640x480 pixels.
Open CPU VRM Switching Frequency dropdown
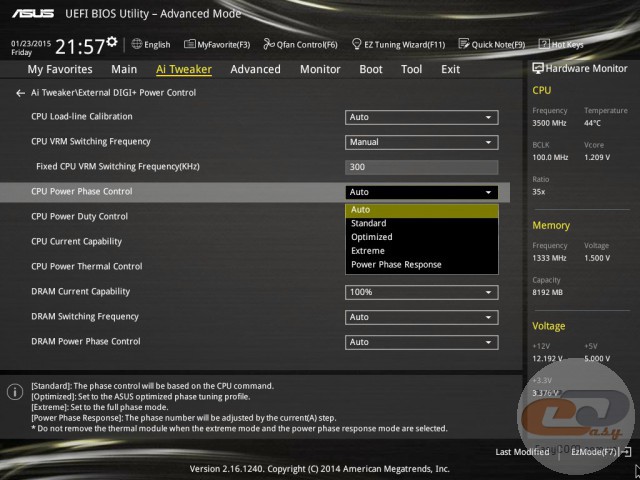coord(422,142)
